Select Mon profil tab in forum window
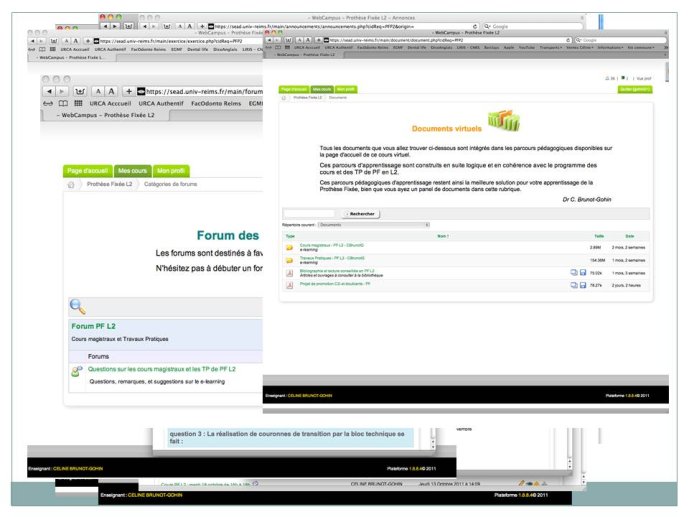 click(171, 171)
